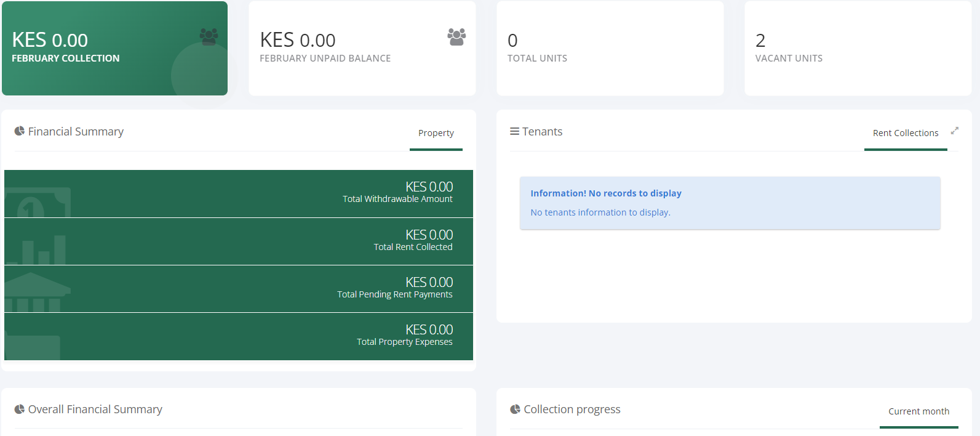
Task: Open the green February Collection card
Action: 114,49
